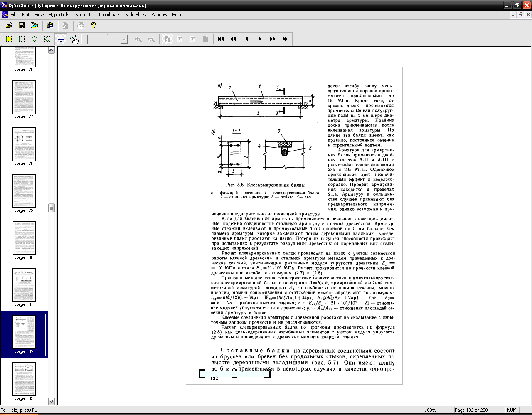The width and height of the screenshot is (532, 415).
Task: Fast forward several pages
Action: (x=272, y=39)
